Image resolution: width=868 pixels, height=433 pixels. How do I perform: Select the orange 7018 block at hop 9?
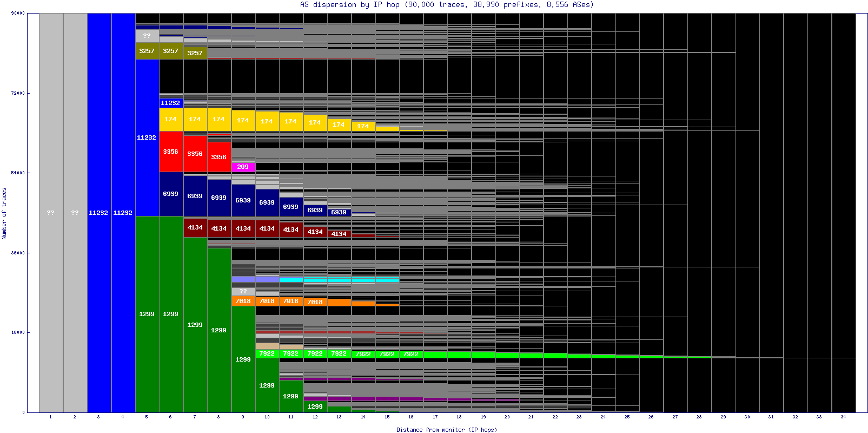coord(243,301)
